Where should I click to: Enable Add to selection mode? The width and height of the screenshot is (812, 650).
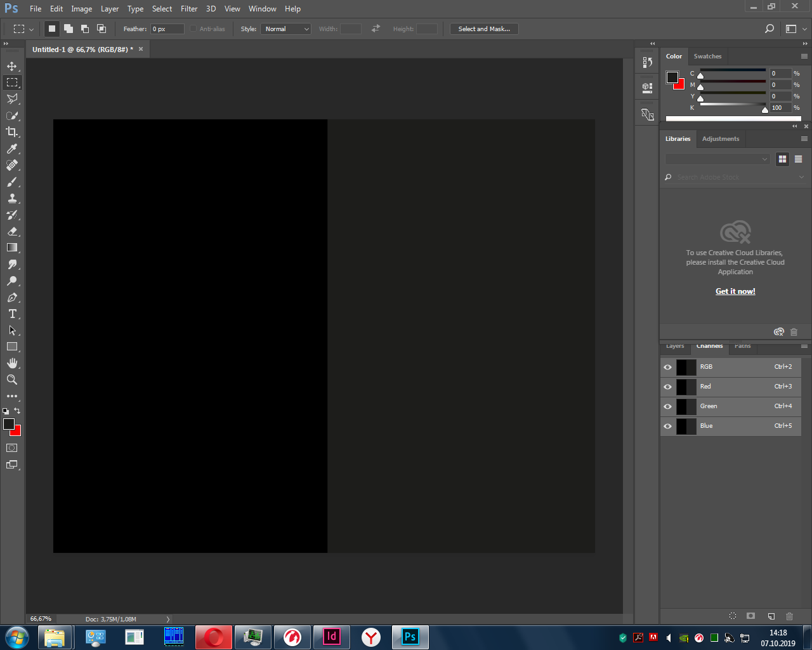tap(68, 29)
